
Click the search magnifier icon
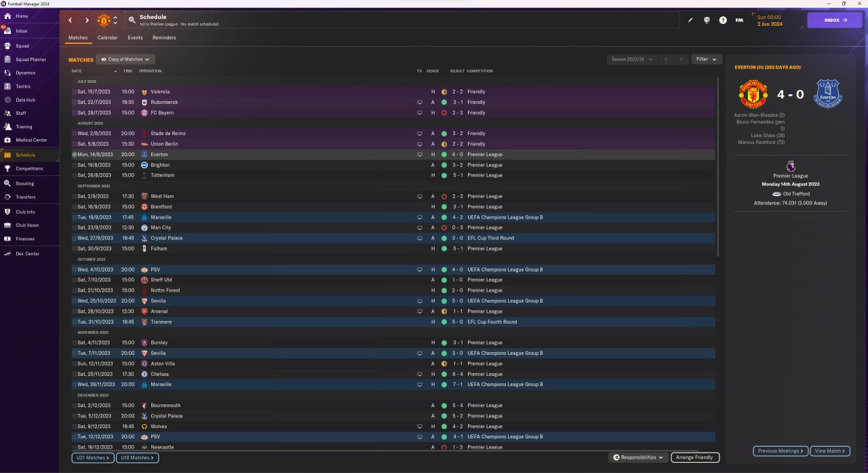(x=132, y=20)
